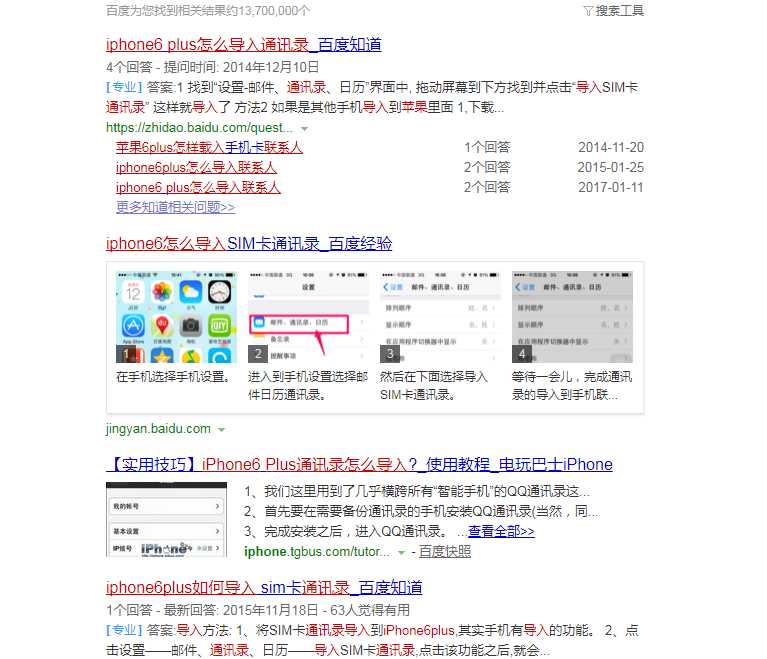
Task: Open result 'iphone6怎么导入SIM卡通讯录_百度经验'
Action: pyautogui.click(x=248, y=244)
